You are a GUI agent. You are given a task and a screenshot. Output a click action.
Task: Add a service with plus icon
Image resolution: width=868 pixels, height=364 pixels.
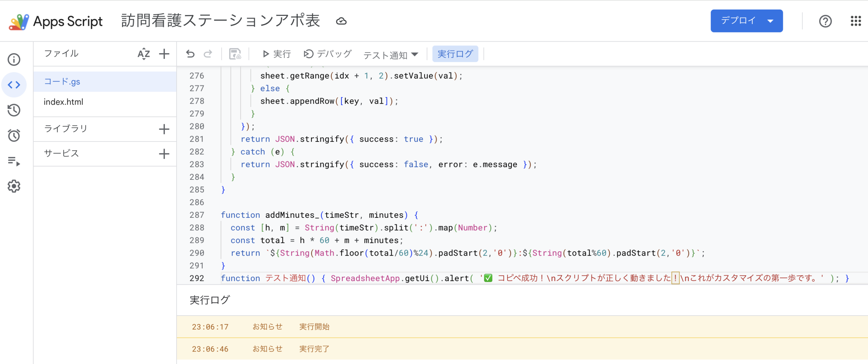pyautogui.click(x=164, y=154)
